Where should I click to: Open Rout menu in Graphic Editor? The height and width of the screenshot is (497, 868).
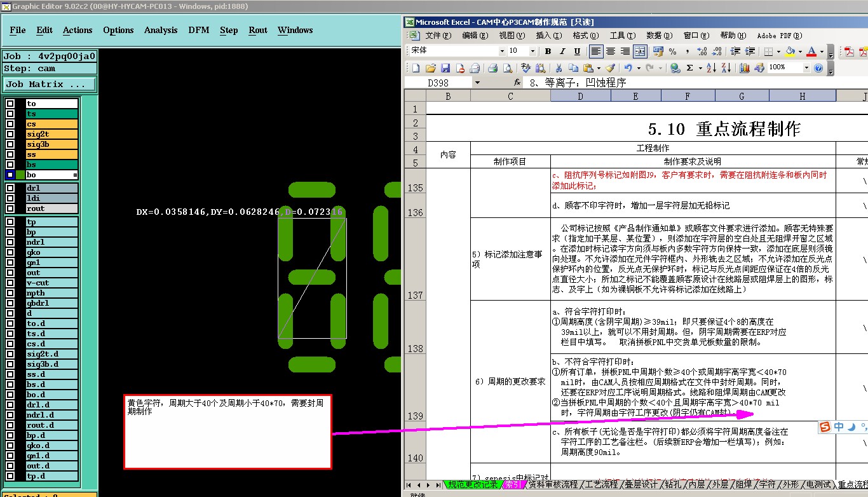(x=258, y=30)
